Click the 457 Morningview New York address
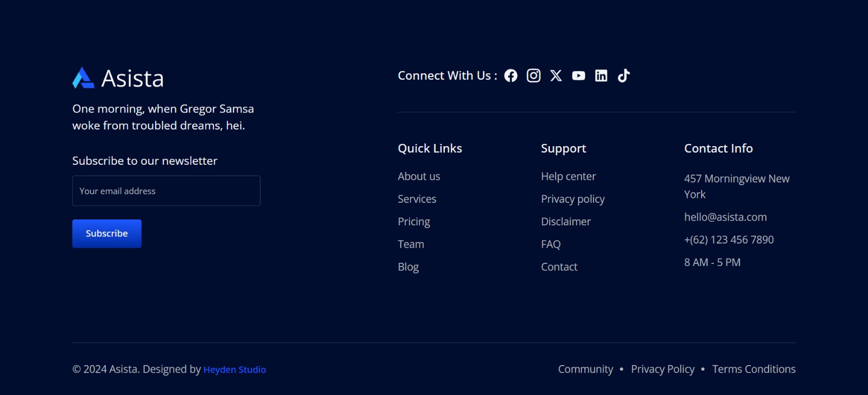This screenshot has width=868, height=395. [x=736, y=186]
